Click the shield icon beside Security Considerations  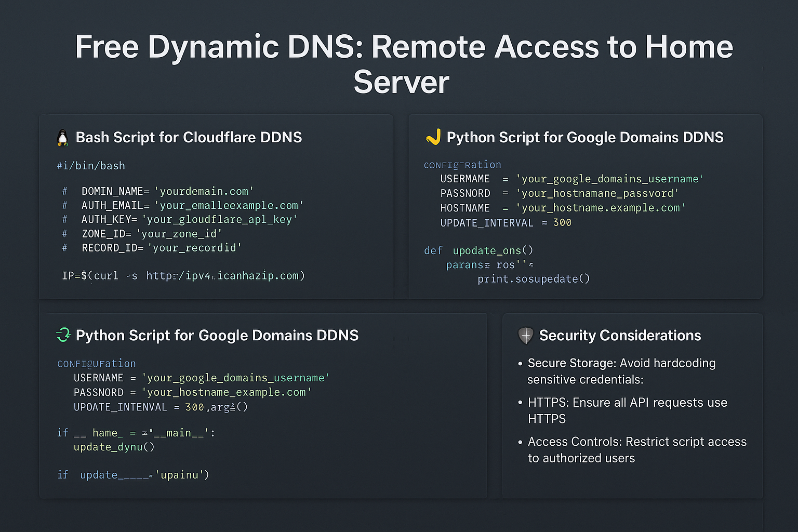(x=526, y=336)
